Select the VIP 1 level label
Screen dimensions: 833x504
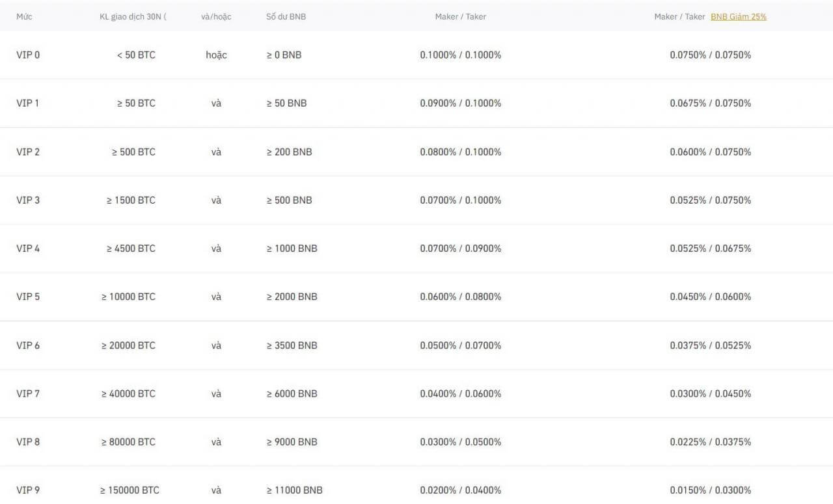click(x=28, y=103)
